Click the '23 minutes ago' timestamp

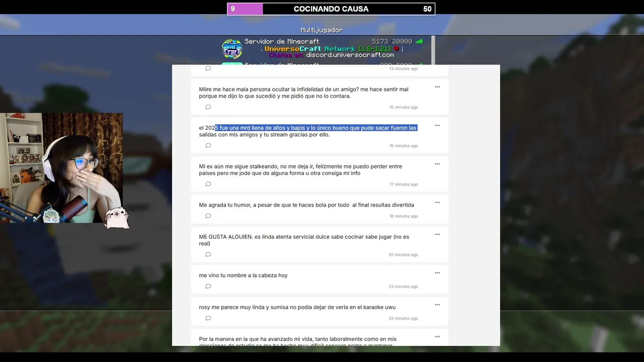(x=404, y=287)
